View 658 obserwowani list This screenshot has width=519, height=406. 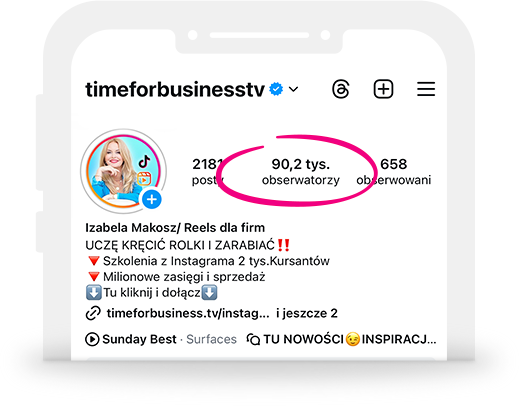tap(394, 171)
